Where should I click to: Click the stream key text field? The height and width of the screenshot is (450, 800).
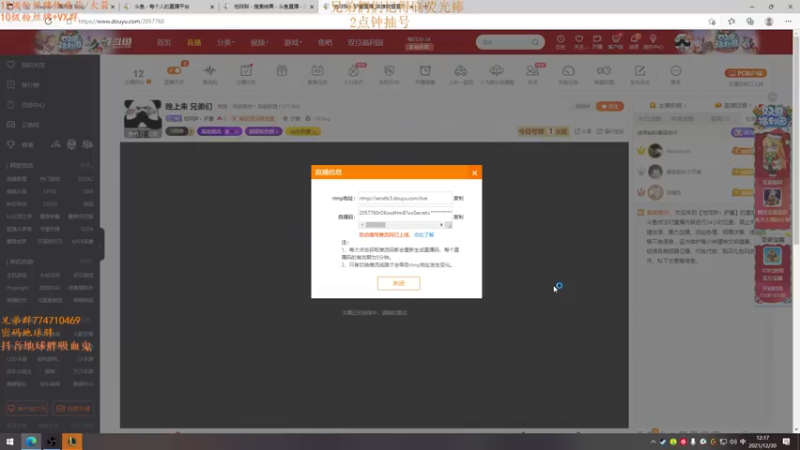coord(405,213)
